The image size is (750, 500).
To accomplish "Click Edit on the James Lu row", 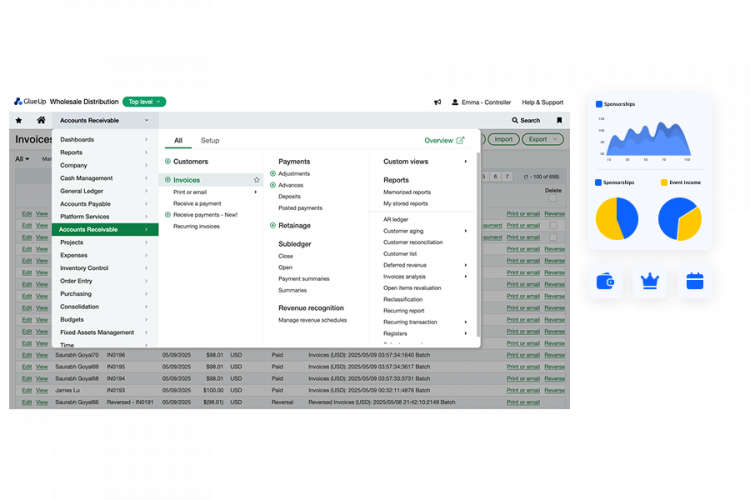I will click(27, 390).
